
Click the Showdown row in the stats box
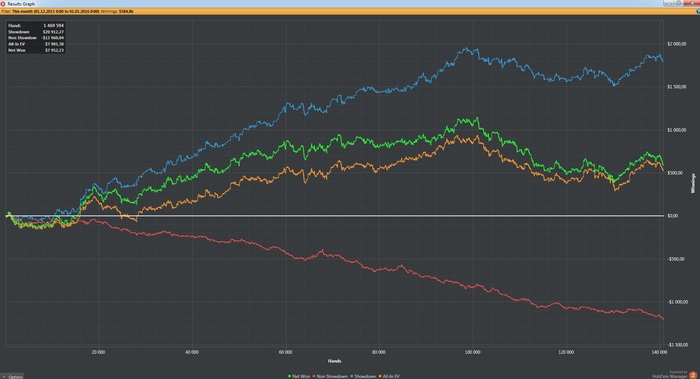[36, 32]
